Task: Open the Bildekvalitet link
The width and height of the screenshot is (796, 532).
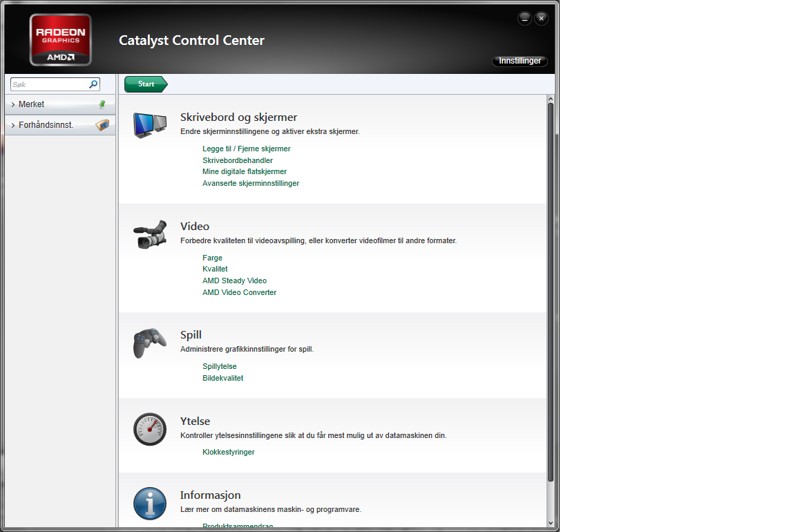Action: pyautogui.click(x=223, y=378)
